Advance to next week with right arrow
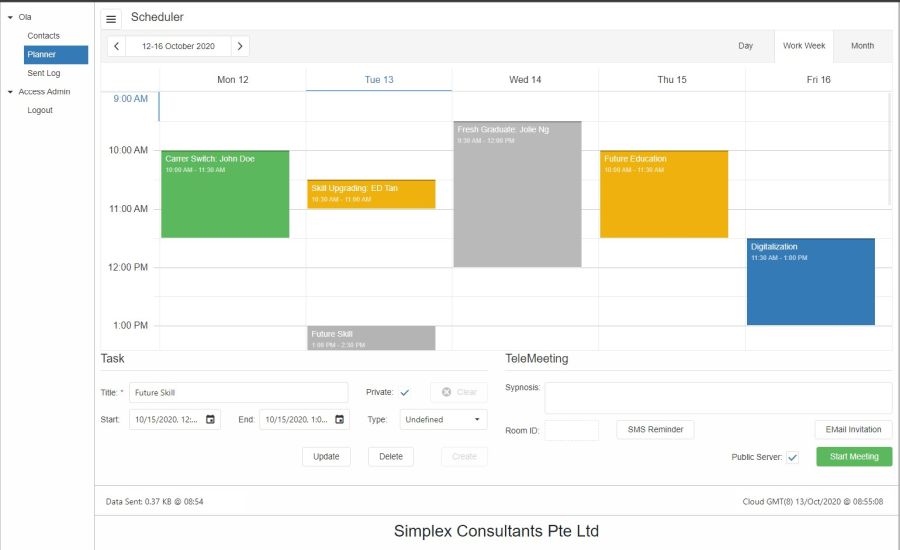Screen dimensions: 900x550 (240, 46)
